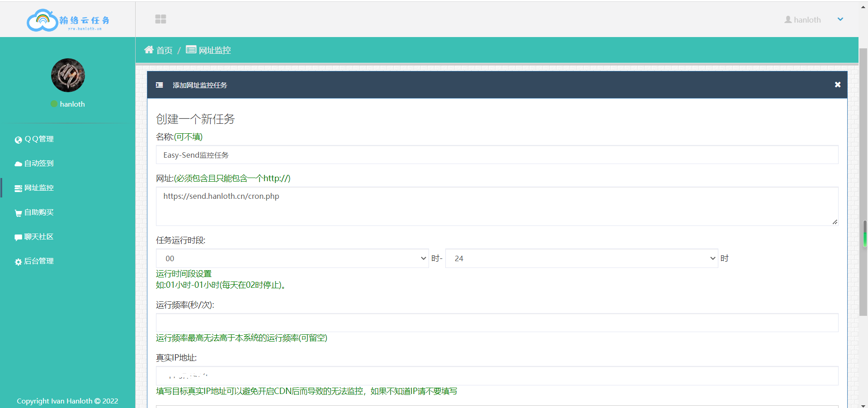Open QQ管理 in the sidebar
This screenshot has height=408, width=868.
point(39,139)
